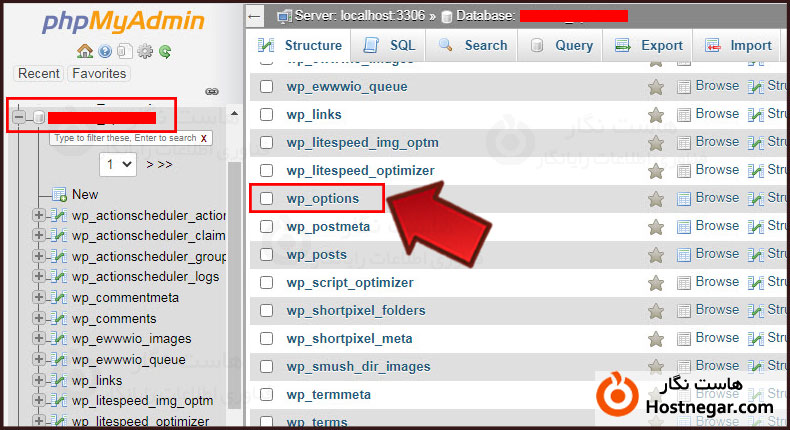Click the table filter search field
Image resolution: width=790 pixels, height=430 pixels.
[124, 138]
